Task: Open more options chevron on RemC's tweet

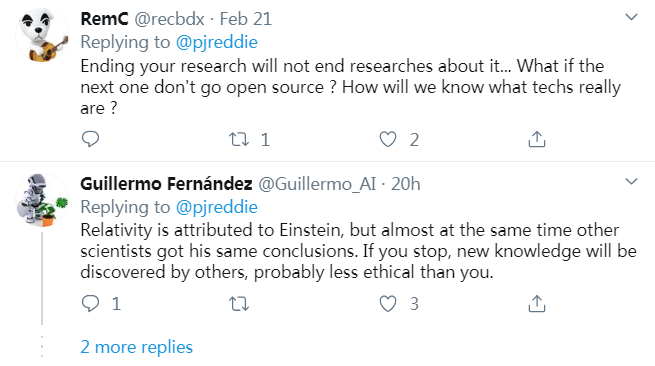Action: 631,17
